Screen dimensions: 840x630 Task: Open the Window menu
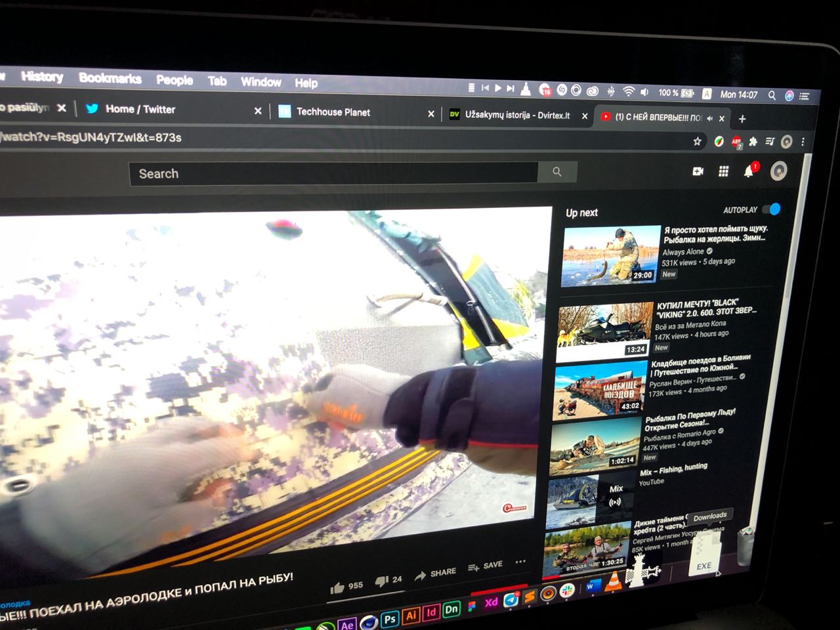(x=261, y=82)
